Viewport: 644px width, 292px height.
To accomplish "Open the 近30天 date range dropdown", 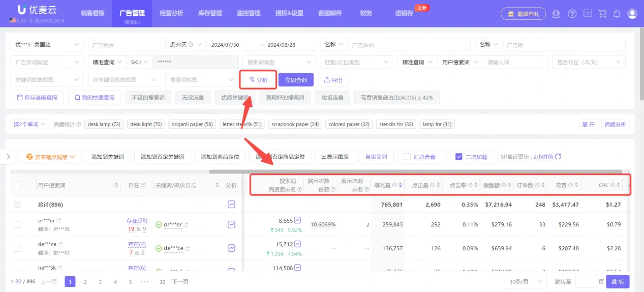I will click(x=185, y=45).
